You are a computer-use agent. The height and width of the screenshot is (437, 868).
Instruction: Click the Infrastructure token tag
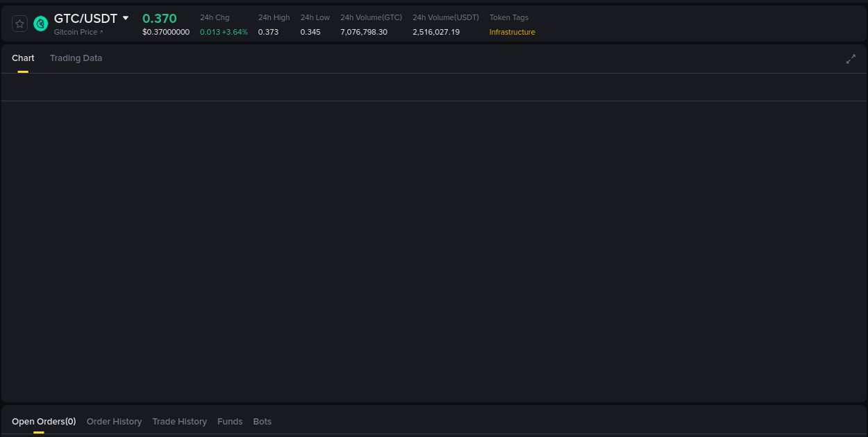(x=512, y=32)
